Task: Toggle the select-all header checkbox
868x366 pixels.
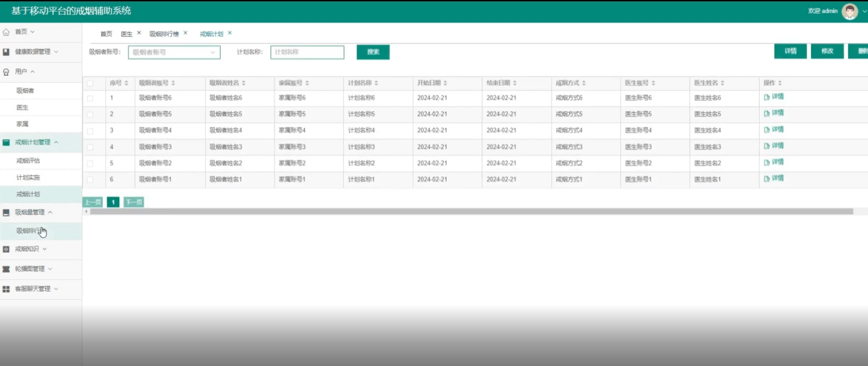Action: pyautogui.click(x=90, y=83)
